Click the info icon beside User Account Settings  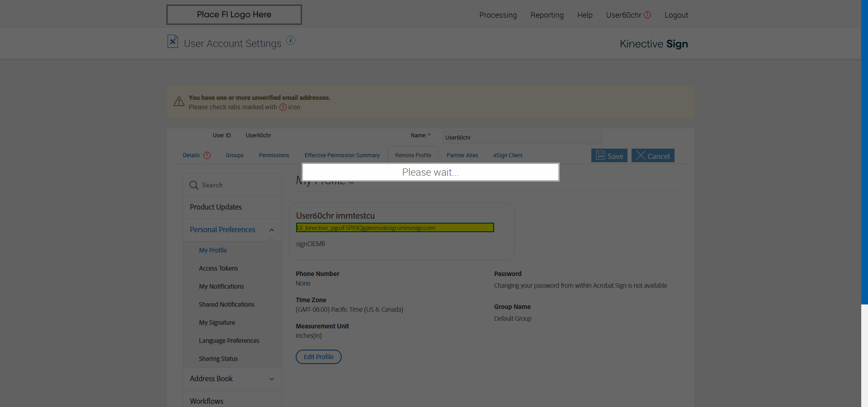point(291,41)
